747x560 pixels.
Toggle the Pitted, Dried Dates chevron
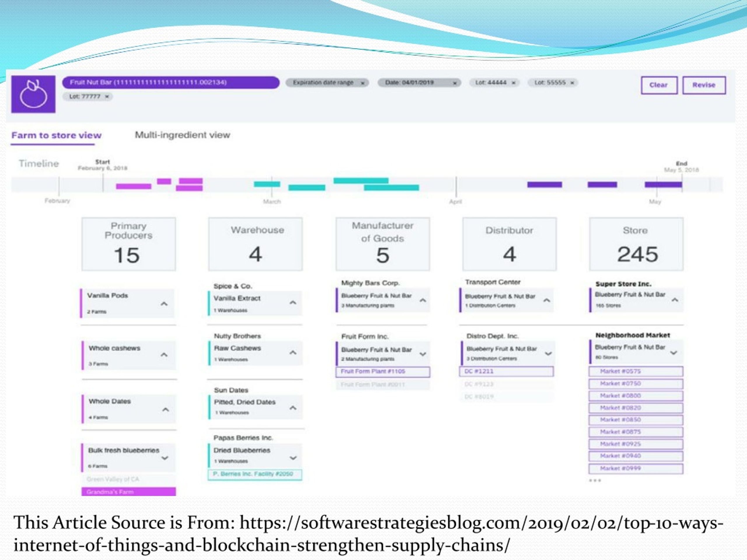pos(293,408)
